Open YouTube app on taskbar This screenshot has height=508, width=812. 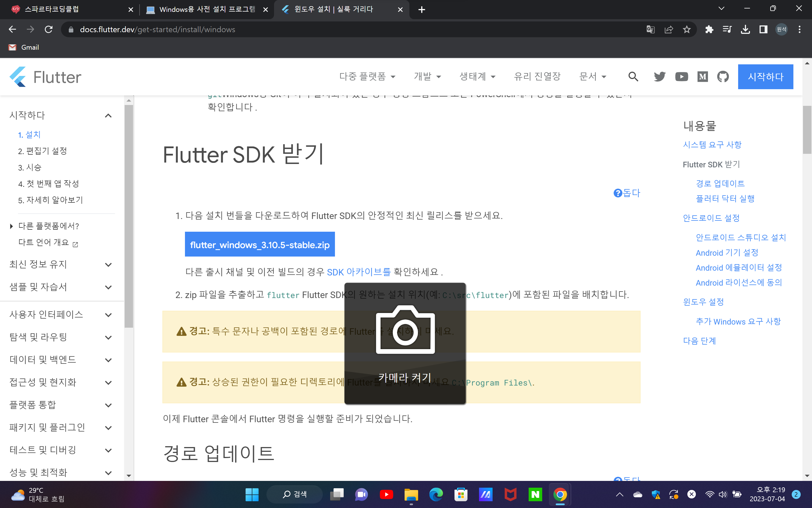pos(386,494)
